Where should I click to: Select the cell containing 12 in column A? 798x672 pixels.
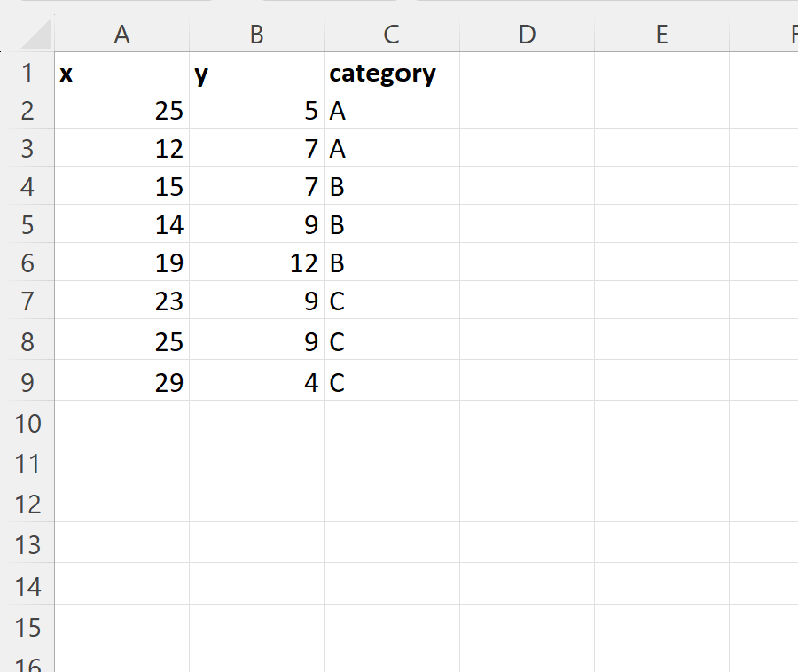(121, 149)
